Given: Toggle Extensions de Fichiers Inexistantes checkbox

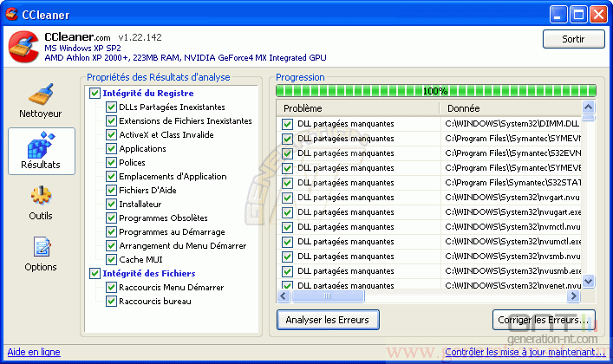Looking at the screenshot, I should (111, 120).
